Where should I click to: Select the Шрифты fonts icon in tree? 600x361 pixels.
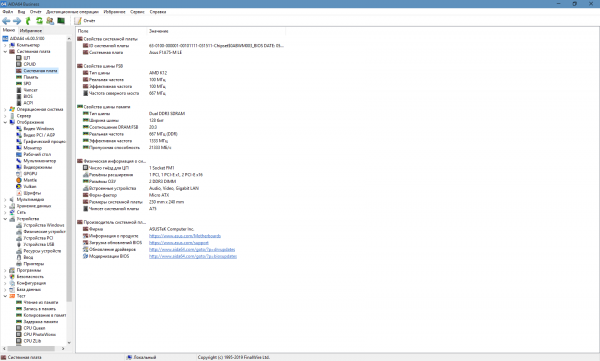pyautogui.click(x=19, y=193)
